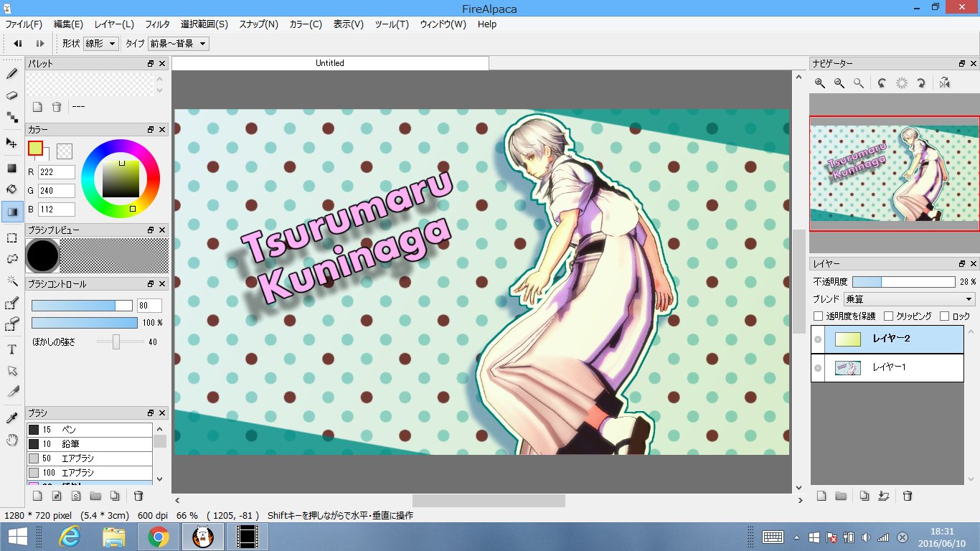Choose the Move tool
Image resolution: width=980 pixels, height=551 pixels.
point(11,143)
